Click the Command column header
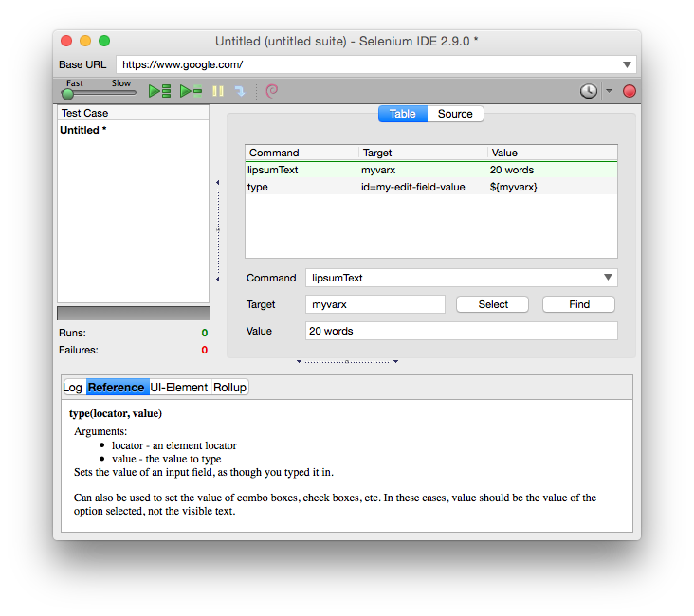This screenshot has height=616, width=694. coord(301,153)
